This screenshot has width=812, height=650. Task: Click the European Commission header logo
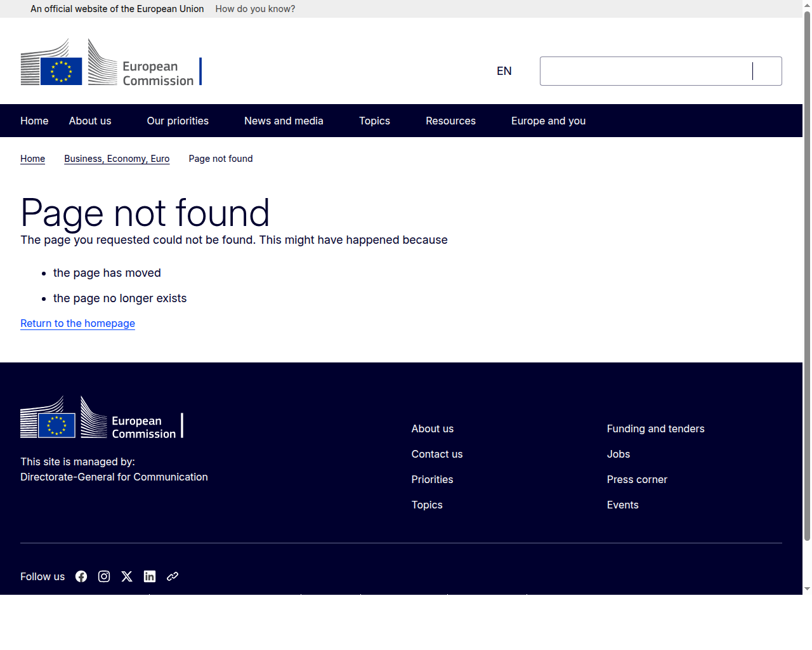click(112, 62)
